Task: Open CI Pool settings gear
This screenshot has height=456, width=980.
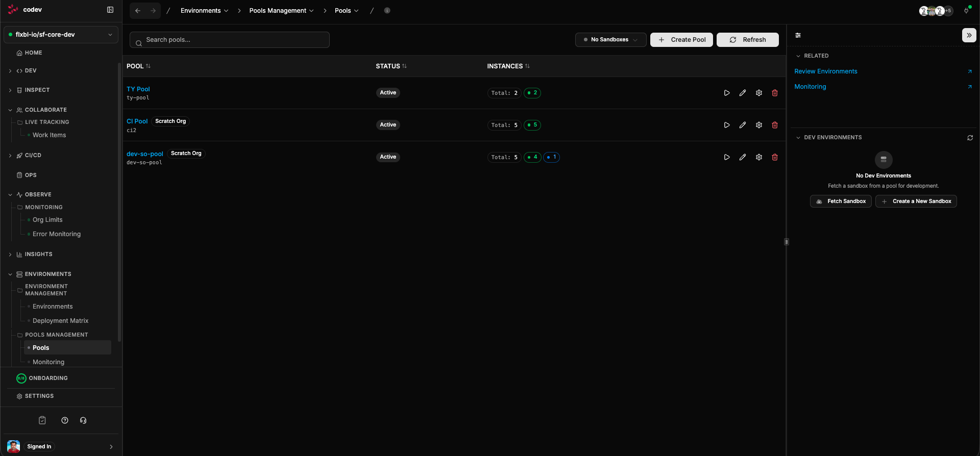Action: (x=759, y=125)
